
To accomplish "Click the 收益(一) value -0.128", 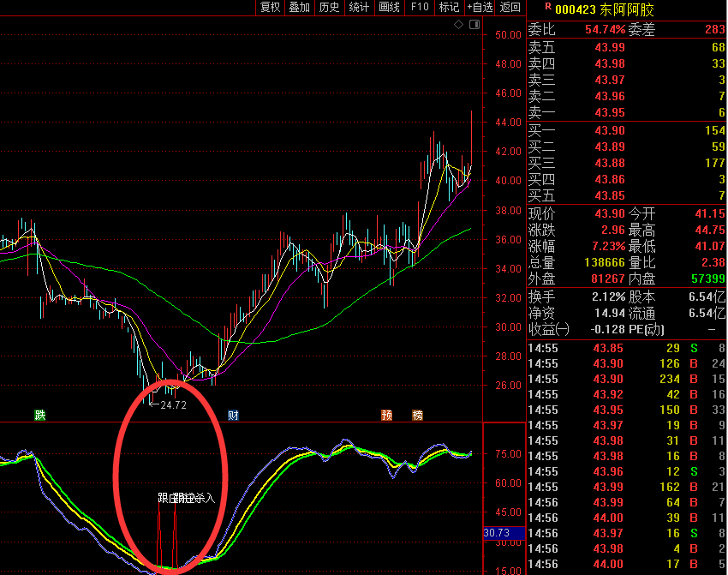I will (x=607, y=329).
